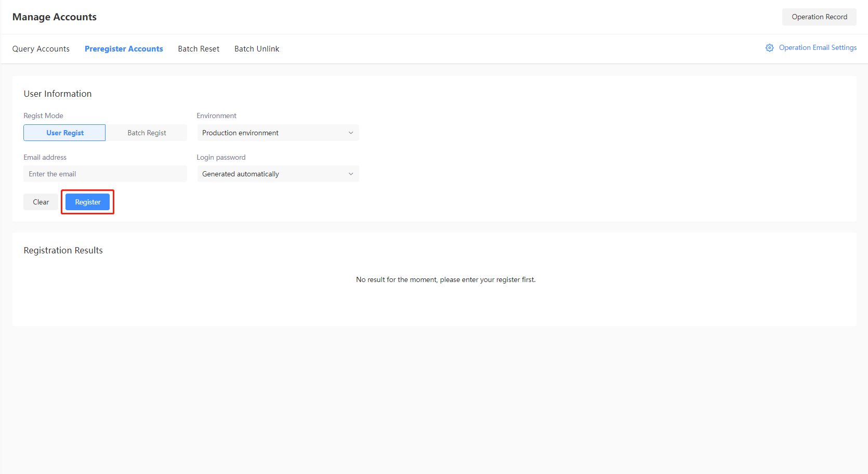Screen dimensions: 868x474
Task: Click the no result placeholder message
Action: 445,279
